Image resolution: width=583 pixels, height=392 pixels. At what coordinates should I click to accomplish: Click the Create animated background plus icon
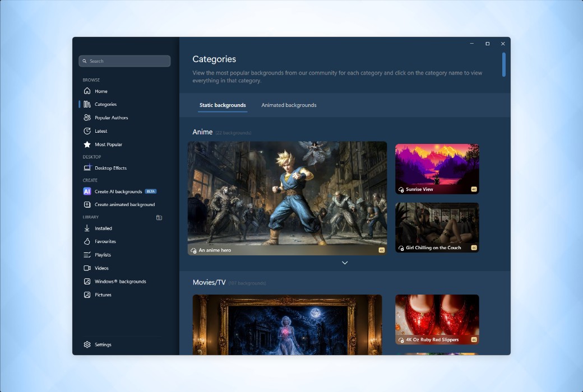click(x=87, y=204)
